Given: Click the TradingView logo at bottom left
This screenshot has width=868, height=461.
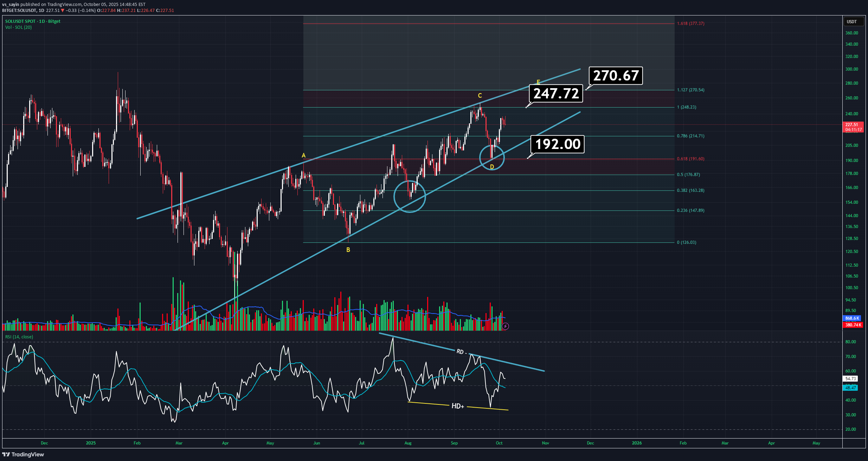Looking at the screenshot, I should (x=23, y=454).
